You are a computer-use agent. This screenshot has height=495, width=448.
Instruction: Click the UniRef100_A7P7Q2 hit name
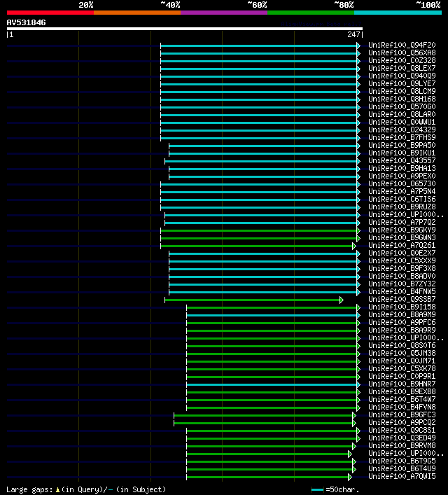point(402,222)
